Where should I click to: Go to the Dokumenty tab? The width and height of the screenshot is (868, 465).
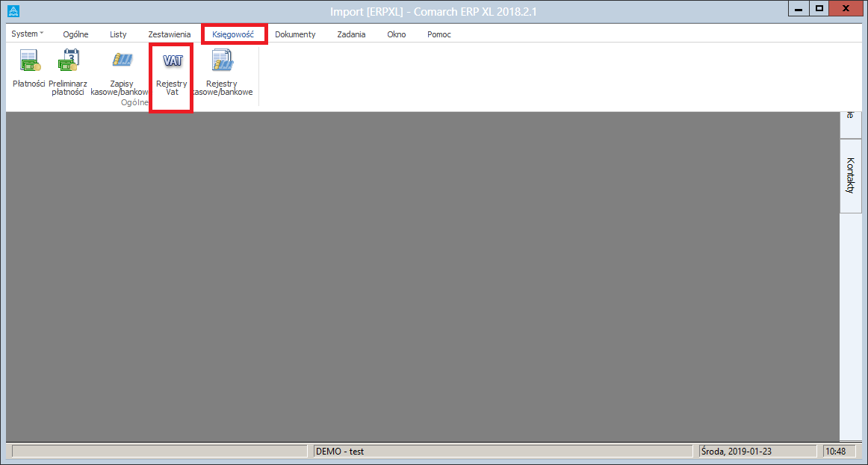coord(295,34)
